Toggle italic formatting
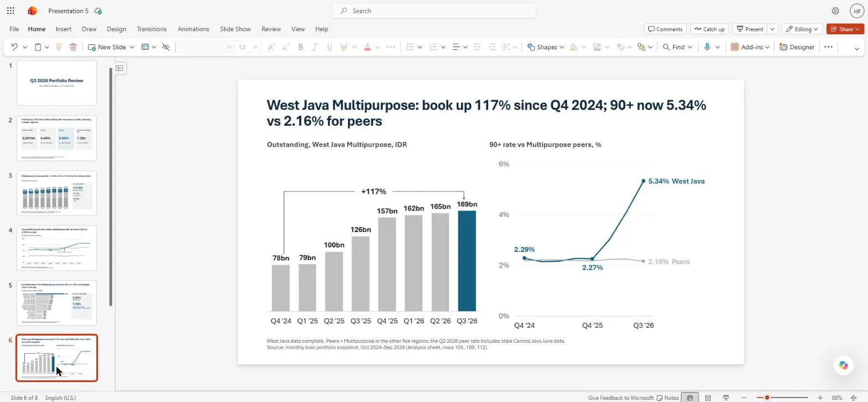 point(315,47)
